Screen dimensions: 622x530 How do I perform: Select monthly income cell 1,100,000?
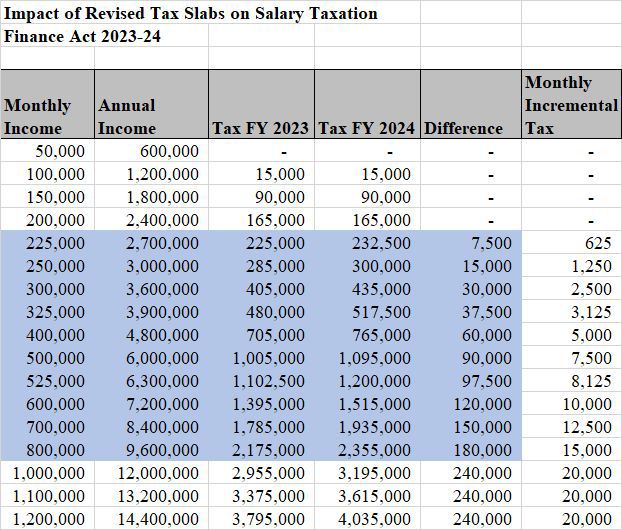tap(48, 495)
